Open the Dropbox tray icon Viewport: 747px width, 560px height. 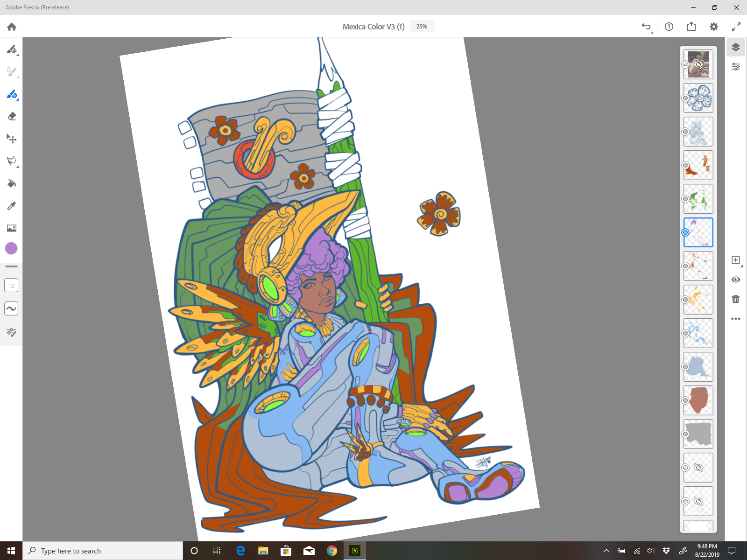pos(666,551)
